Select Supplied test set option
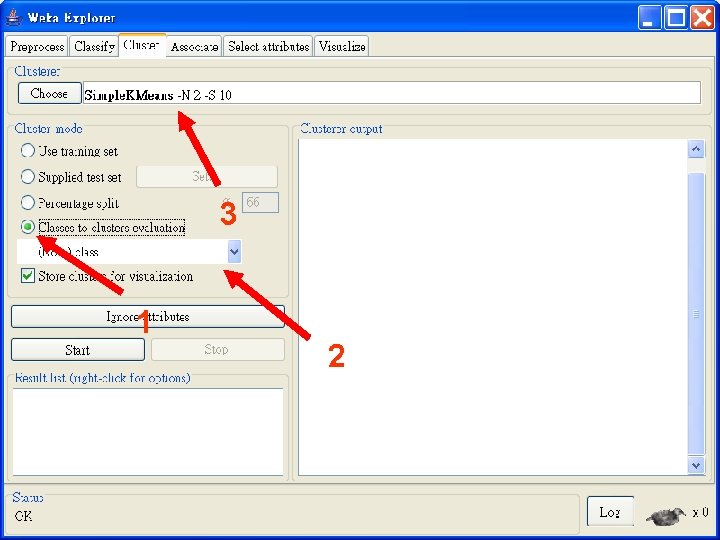The image size is (720, 540). click(28, 176)
